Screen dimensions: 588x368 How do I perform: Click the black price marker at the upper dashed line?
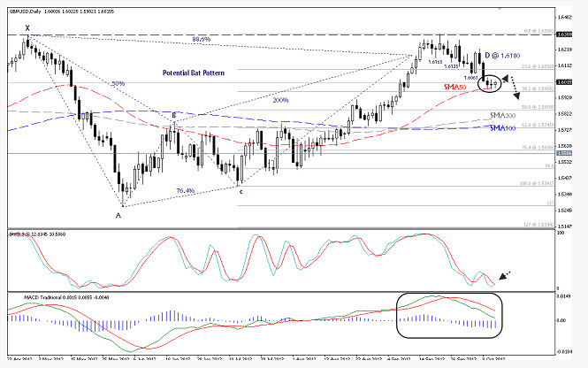564,34
